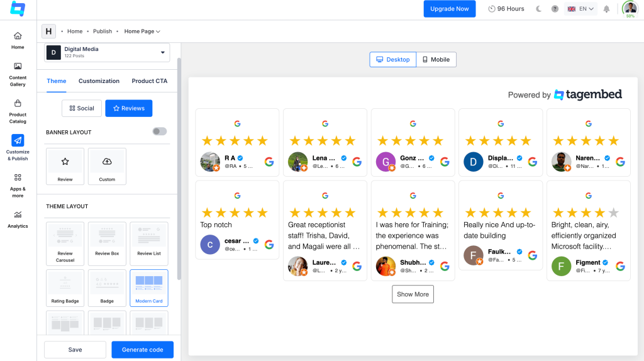
Task: Open 'Bright, clean, airy' review text
Action: [584, 236]
